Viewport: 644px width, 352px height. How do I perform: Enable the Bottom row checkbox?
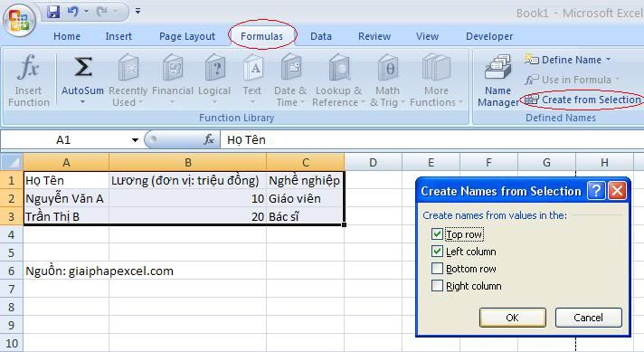(x=437, y=269)
